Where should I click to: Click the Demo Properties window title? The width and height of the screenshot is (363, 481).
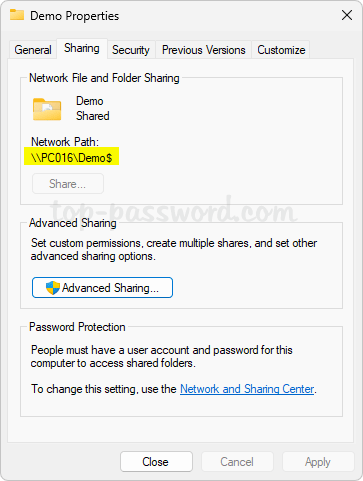point(74,16)
